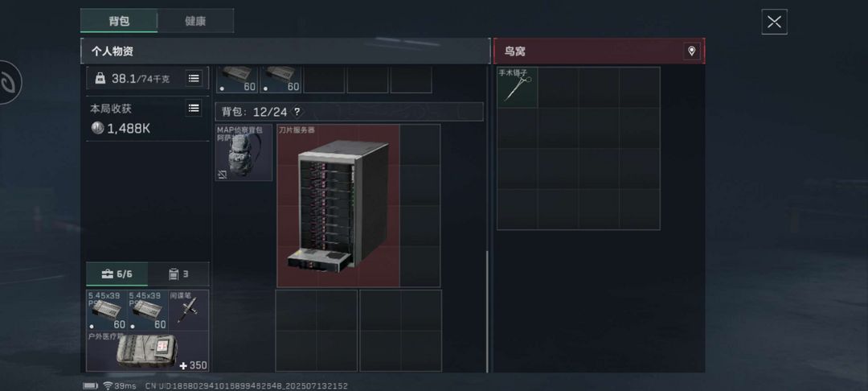Open the list icon next to weight 38.1/74

click(193, 78)
